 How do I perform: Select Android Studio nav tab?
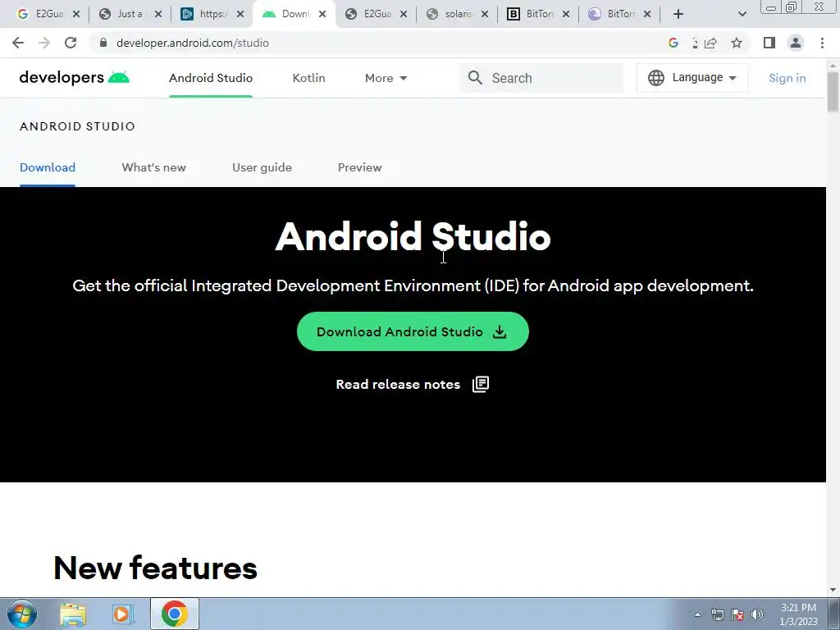tap(211, 78)
